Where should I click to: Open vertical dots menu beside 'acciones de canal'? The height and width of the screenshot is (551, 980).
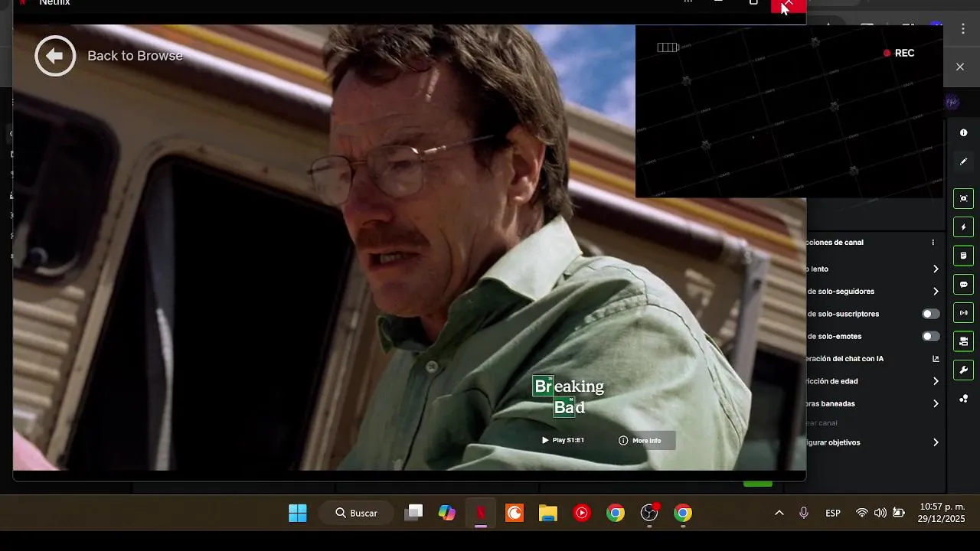pos(933,242)
